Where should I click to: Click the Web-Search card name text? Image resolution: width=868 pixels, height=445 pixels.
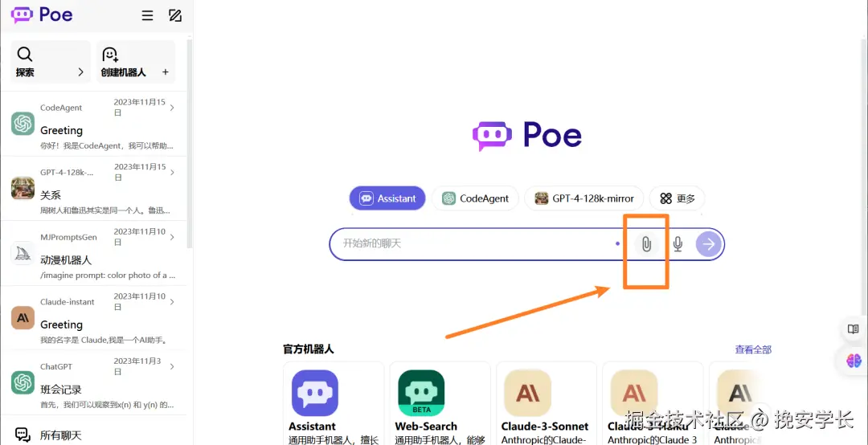(426, 427)
